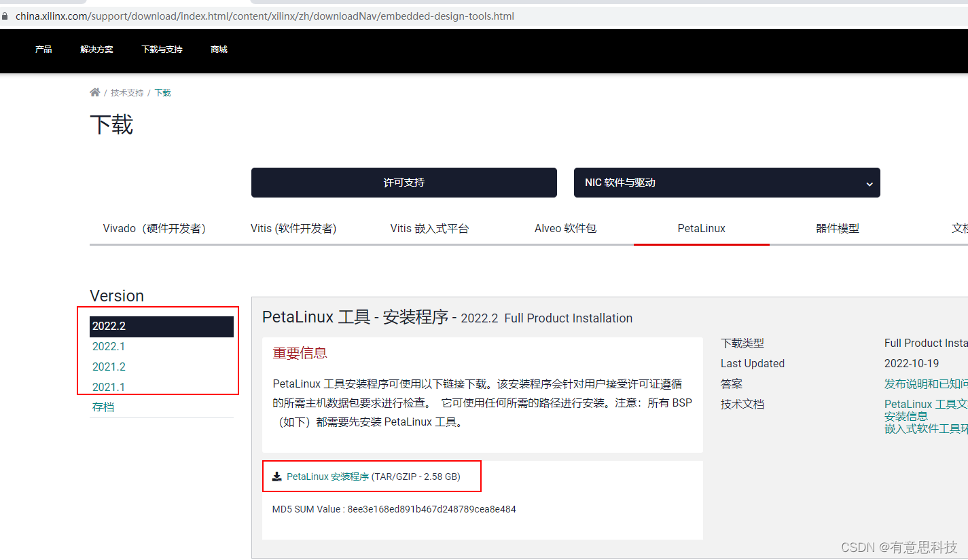Open the 商城 menu
The height and width of the screenshot is (560, 968).
[218, 49]
